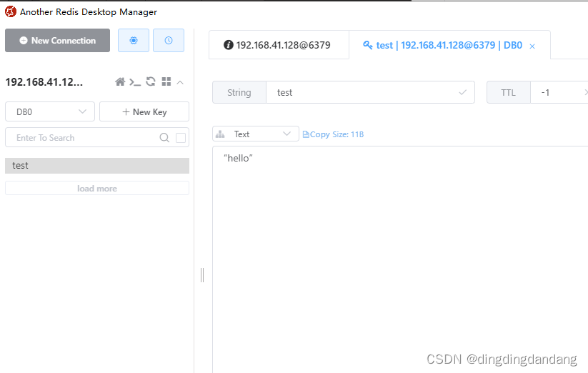This screenshot has height=373, width=588.
Task: Click the Another Redis Desktop Manager app icon
Action: click(x=11, y=11)
